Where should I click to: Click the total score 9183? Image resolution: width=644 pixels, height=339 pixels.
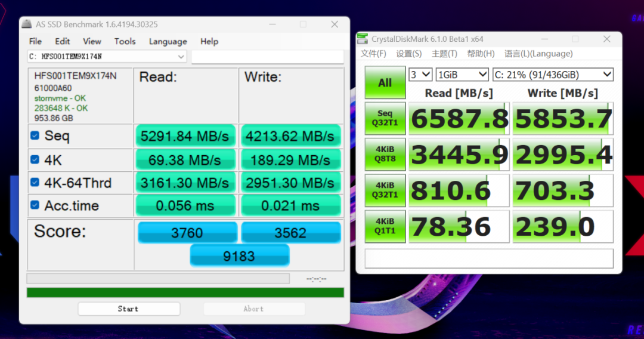(240, 256)
